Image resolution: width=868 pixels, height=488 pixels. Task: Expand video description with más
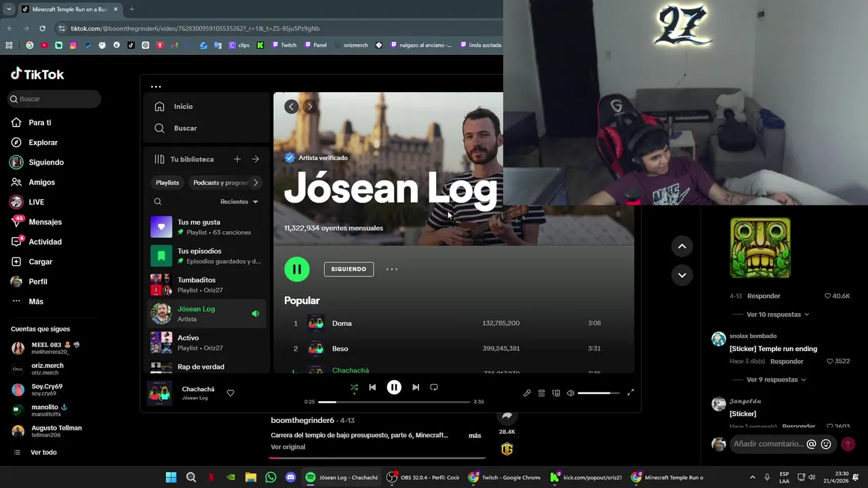tap(475, 435)
